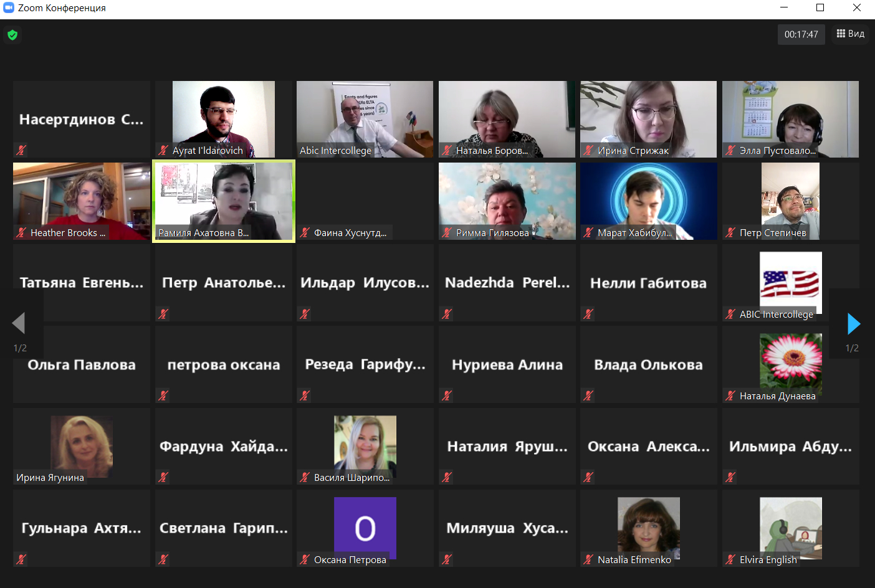
Task: Select Марат Хабибул video tile
Action: (649, 201)
